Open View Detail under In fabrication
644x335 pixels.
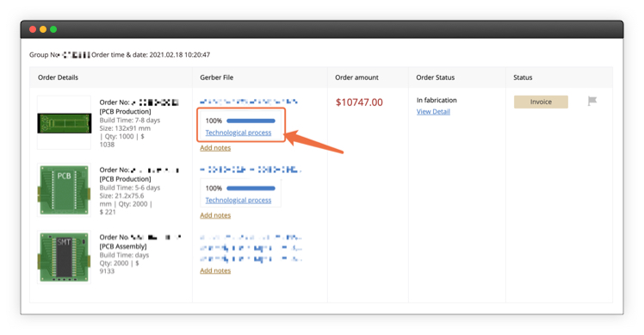coord(433,111)
